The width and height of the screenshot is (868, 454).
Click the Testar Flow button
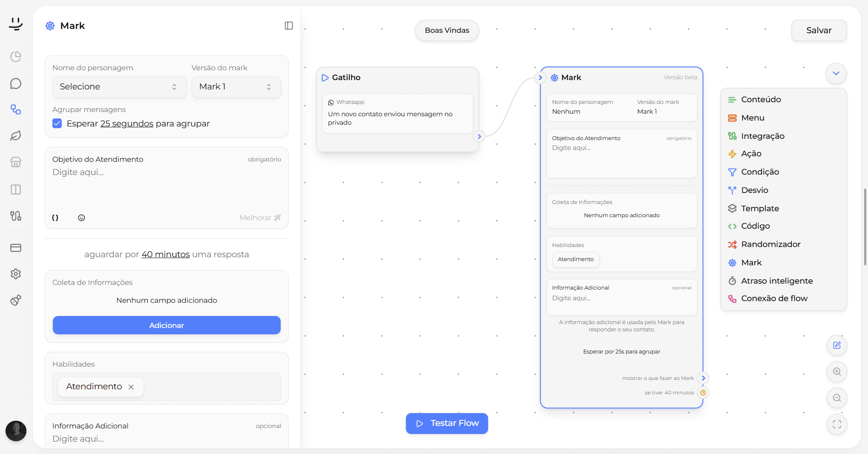(x=447, y=423)
